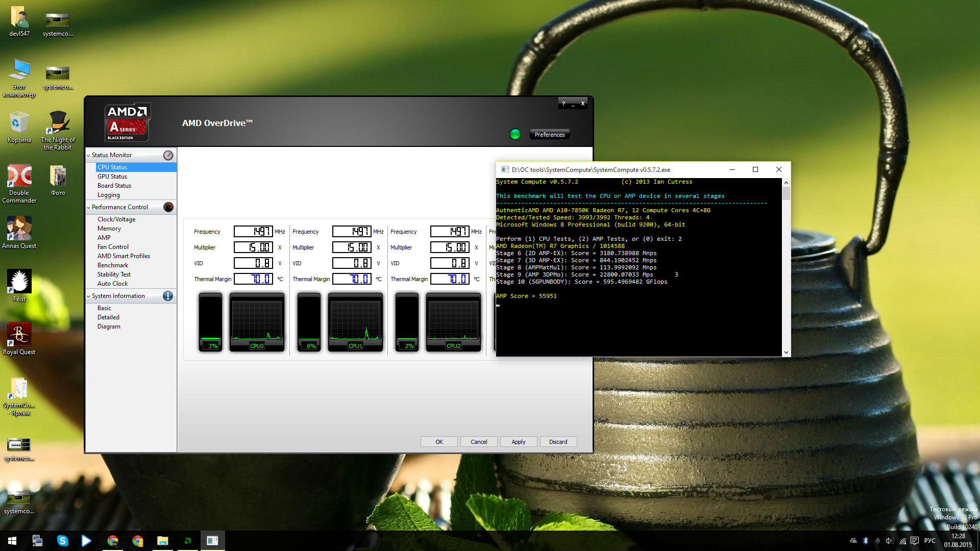Click the console window vertical scrollbar
Image resolution: width=980 pixels, height=551 pixels.
(x=786, y=265)
